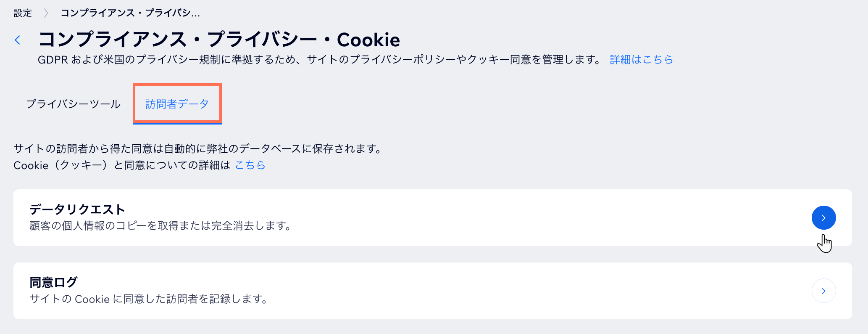
Task: Click the breadcrumb chevron separator after 設定
Action: [46, 13]
